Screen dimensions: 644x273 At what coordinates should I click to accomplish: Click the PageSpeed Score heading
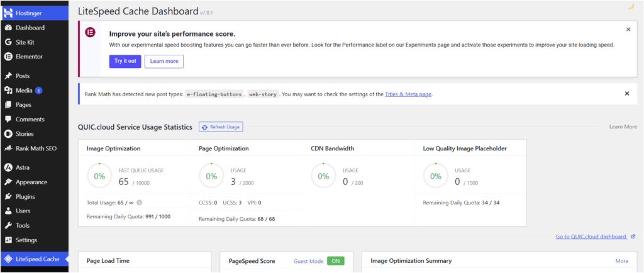(252, 261)
